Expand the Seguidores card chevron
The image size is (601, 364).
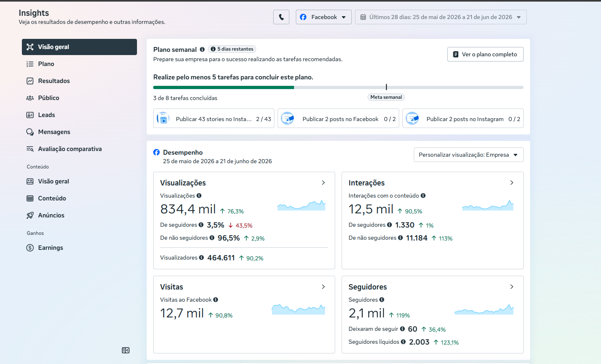512,287
